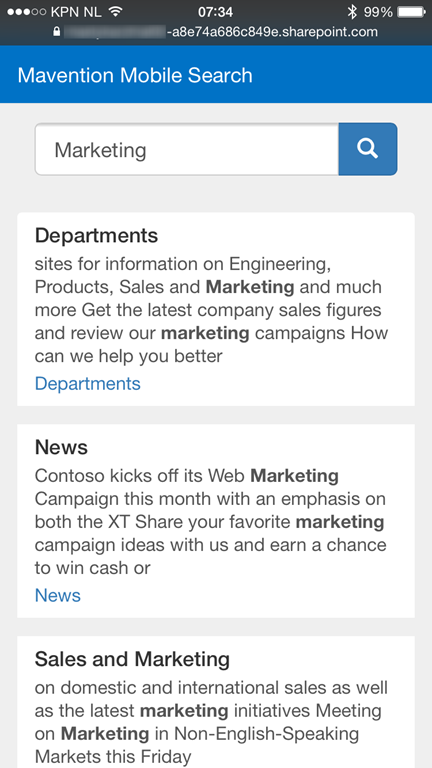Tap the KPN NL carrier label
The image size is (432, 768).
tap(76, 12)
